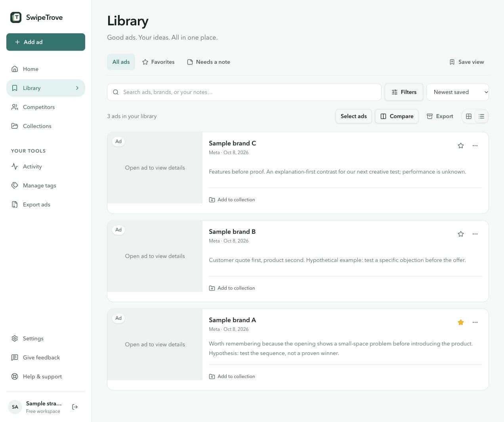The height and width of the screenshot is (422, 504).
Task: Switch to Needs a note tab
Action: coord(208,62)
